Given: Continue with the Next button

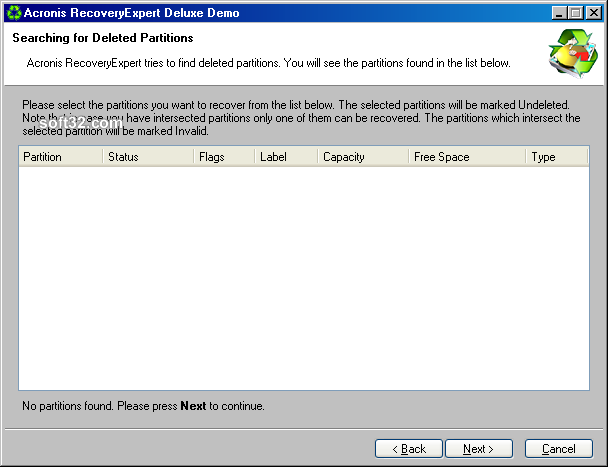Looking at the screenshot, I should 479,449.
